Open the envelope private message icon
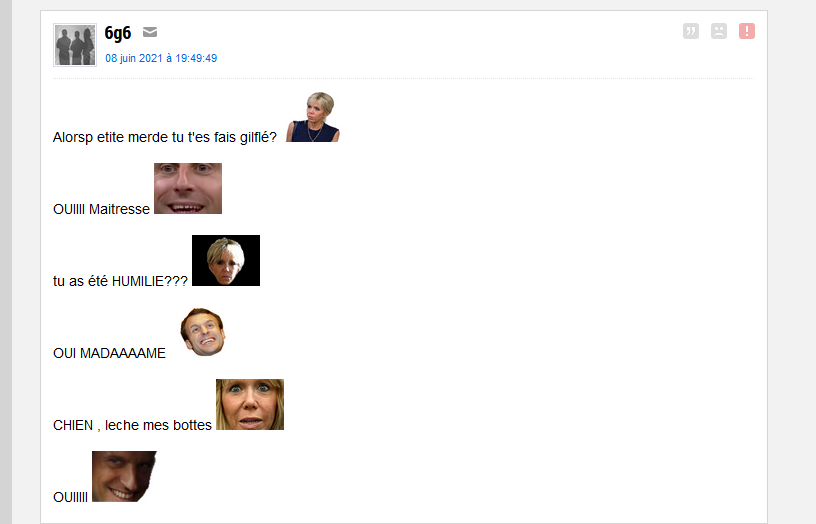 click(x=150, y=32)
